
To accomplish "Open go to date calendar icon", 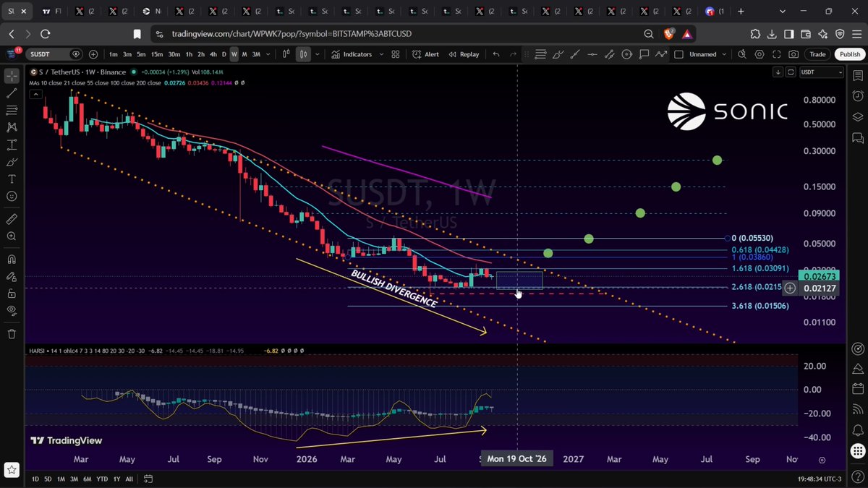I will tap(148, 479).
